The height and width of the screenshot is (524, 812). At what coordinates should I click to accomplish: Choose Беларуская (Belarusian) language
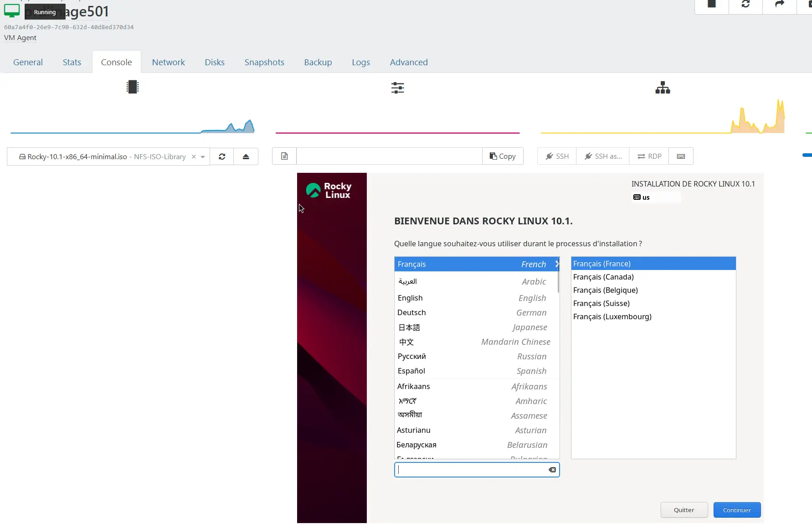[476, 445]
